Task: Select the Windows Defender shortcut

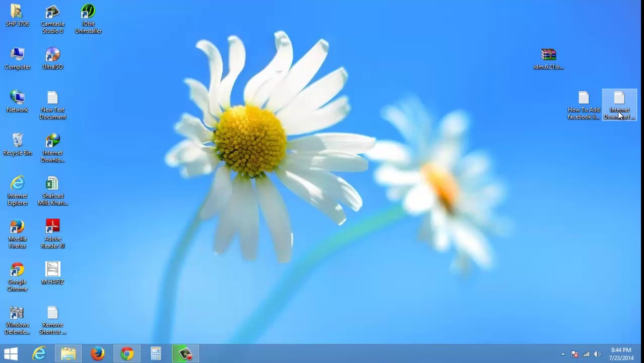Action: 17,320
